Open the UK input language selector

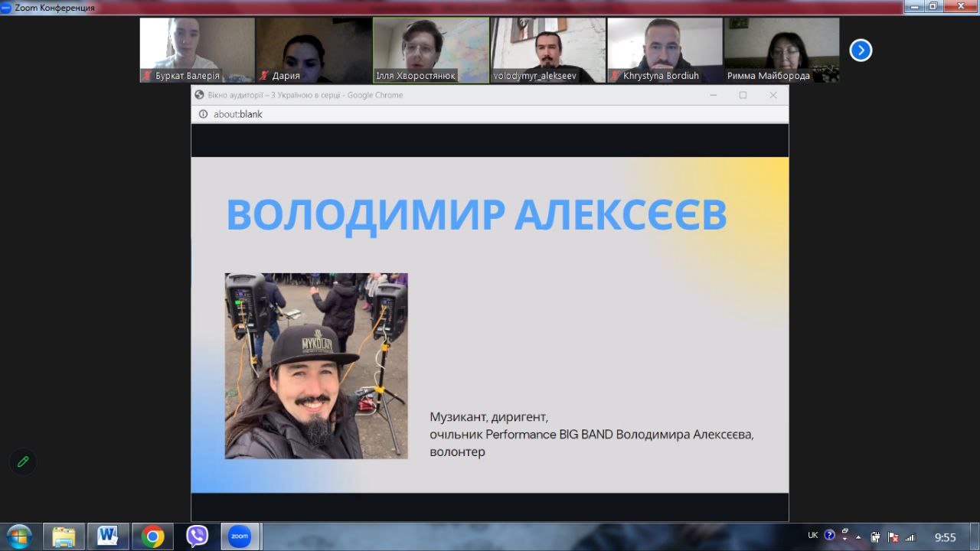click(812, 535)
